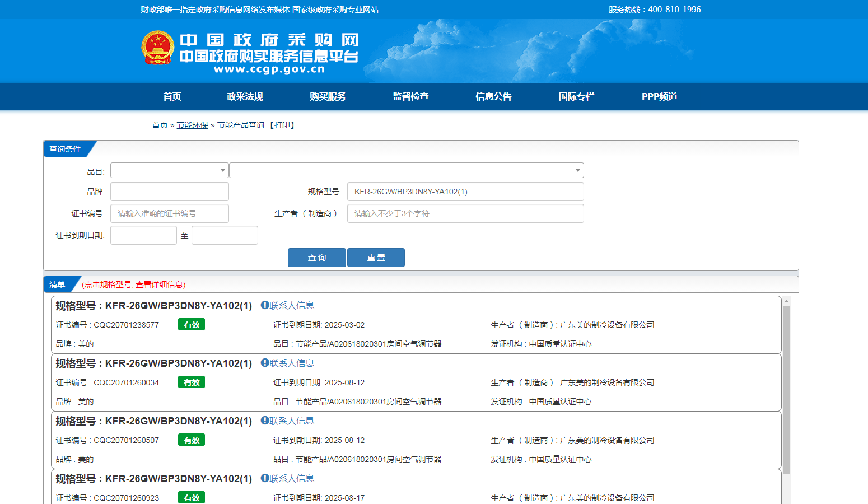Click the results list scrollbar thumb
Screen dimensions: 868x504
click(x=786, y=389)
